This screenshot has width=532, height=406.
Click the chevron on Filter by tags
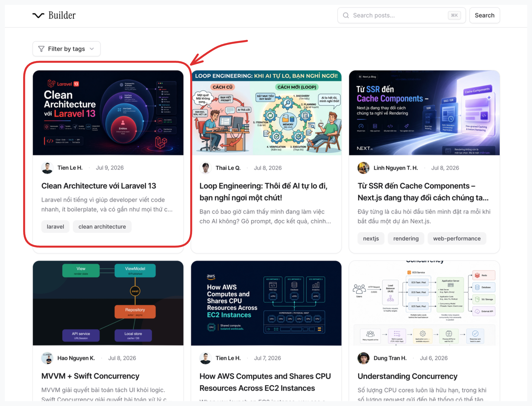(x=92, y=49)
